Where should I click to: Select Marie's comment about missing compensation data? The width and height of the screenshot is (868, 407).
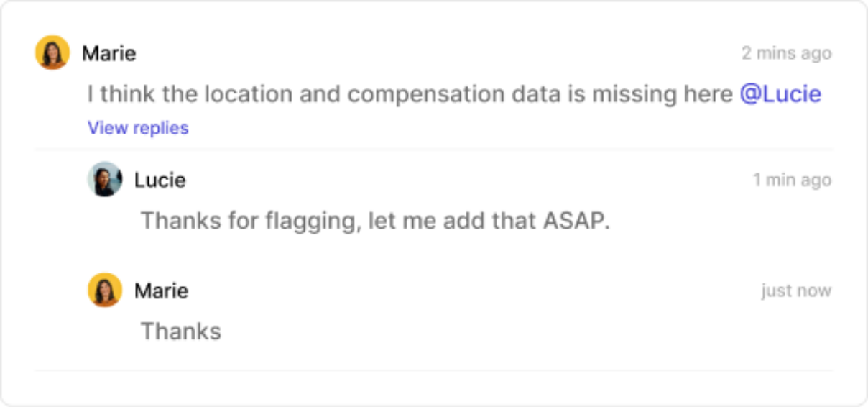[x=410, y=94]
